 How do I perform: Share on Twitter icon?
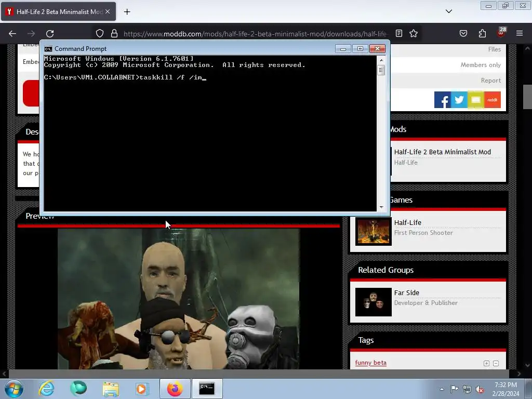click(459, 100)
